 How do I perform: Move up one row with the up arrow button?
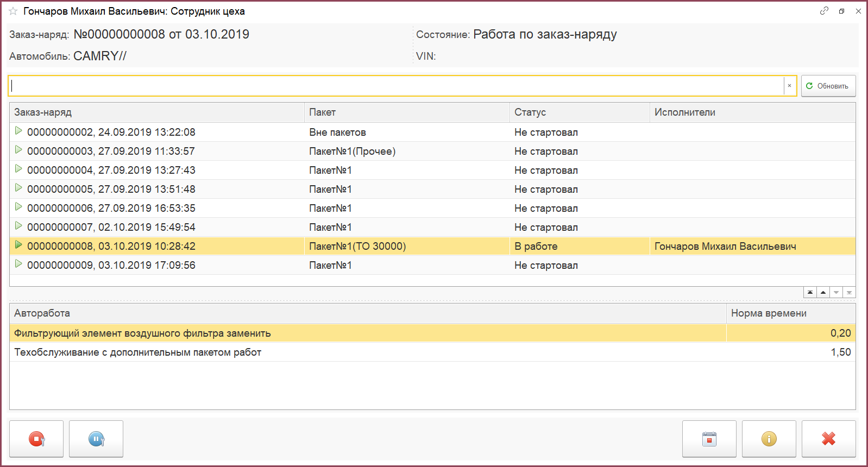click(x=823, y=293)
